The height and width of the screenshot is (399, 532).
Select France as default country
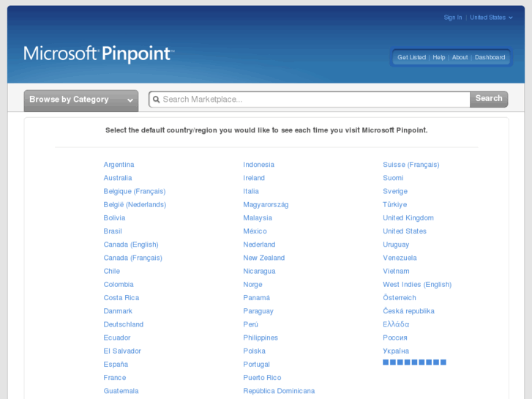click(x=115, y=378)
